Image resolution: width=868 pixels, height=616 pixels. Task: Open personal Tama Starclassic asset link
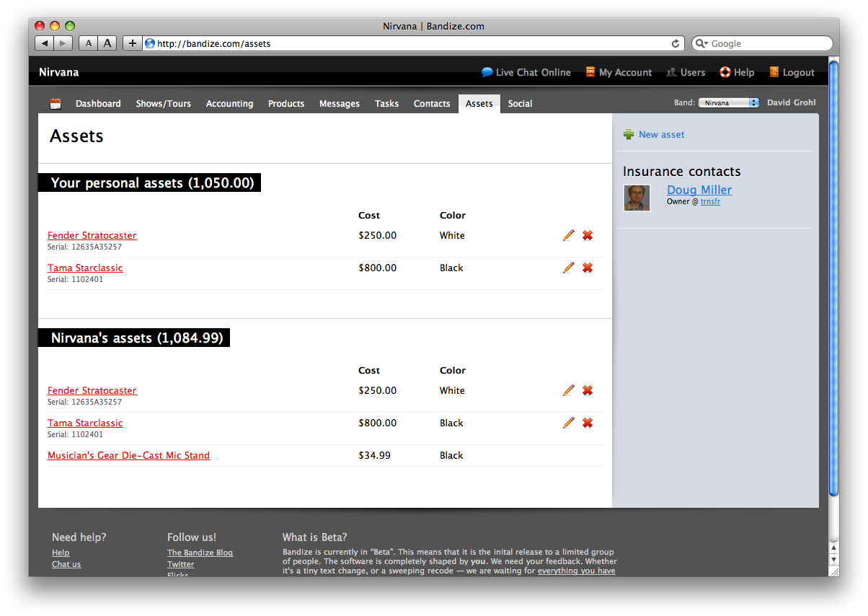[85, 268]
